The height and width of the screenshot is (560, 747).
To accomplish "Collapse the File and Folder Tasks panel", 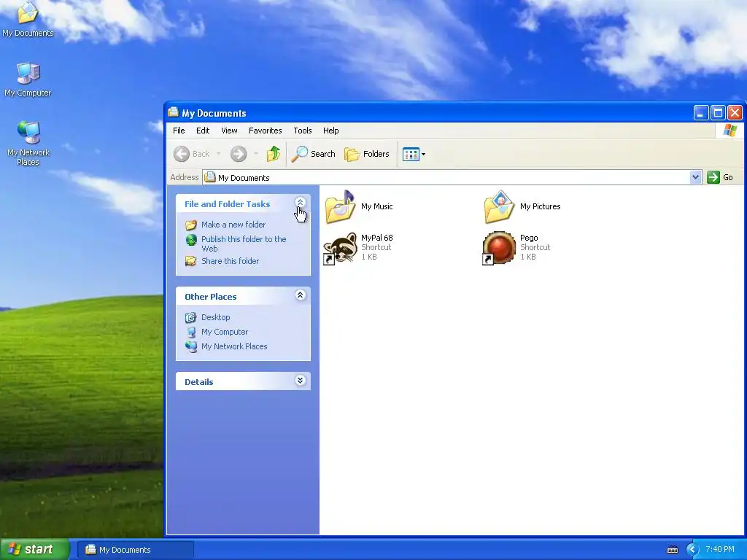I will (300, 203).
